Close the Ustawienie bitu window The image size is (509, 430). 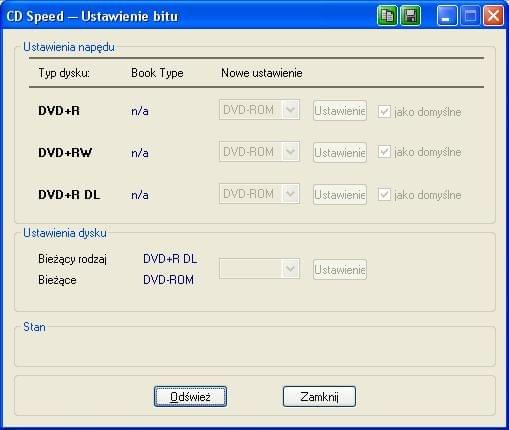493,16
